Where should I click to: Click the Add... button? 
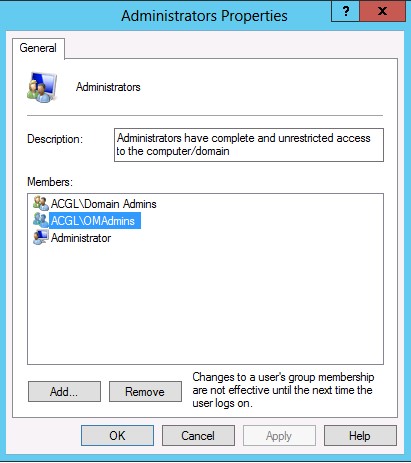(x=64, y=392)
